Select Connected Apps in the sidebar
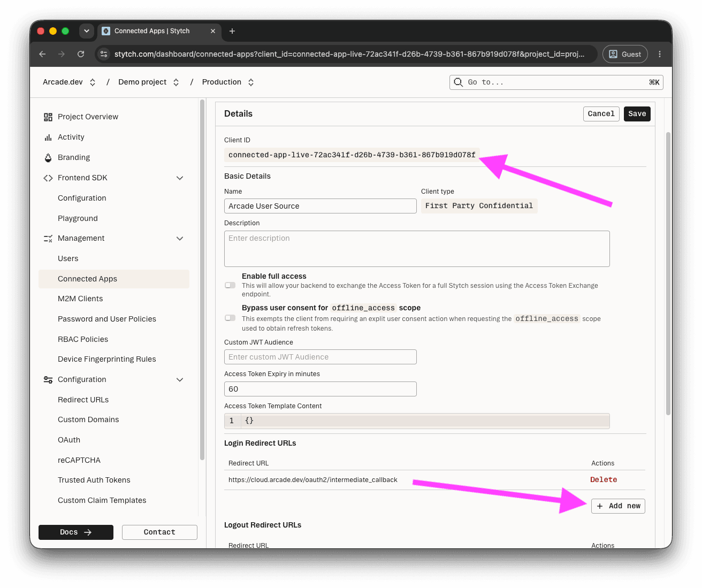The height and width of the screenshot is (588, 702). 114,279
